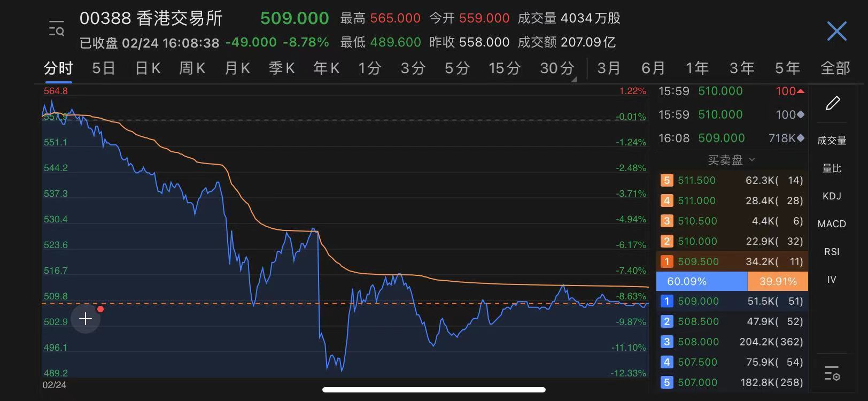Click bid level 1 price 509.000
868x401 pixels.
pyautogui.click(x=698, y=301)
